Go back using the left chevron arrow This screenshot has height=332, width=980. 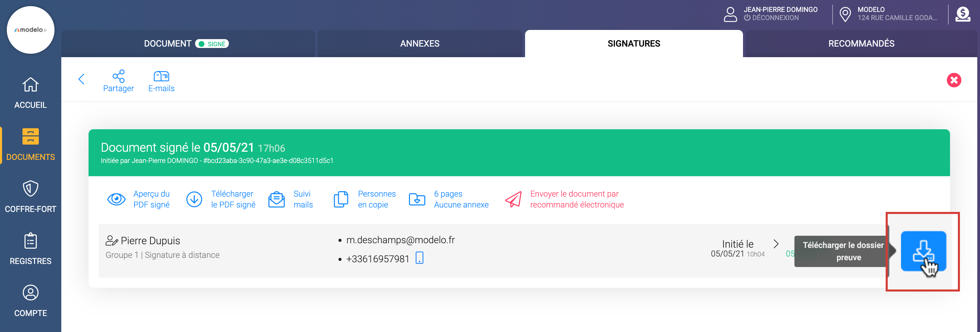point(81,79)
